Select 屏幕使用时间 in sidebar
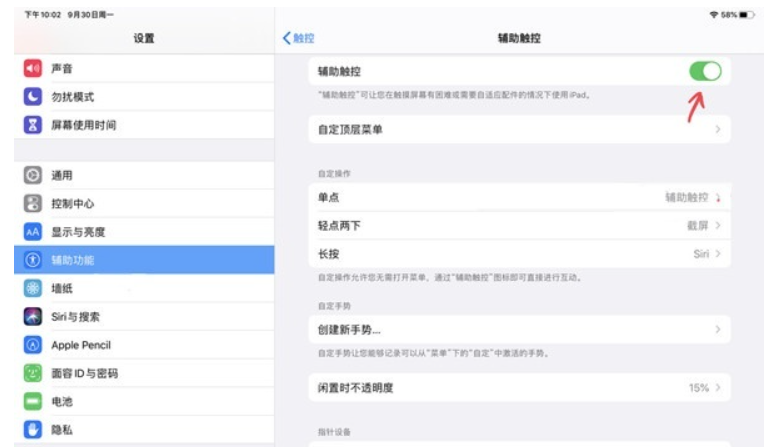773x447 pixels. coord(144,125)
